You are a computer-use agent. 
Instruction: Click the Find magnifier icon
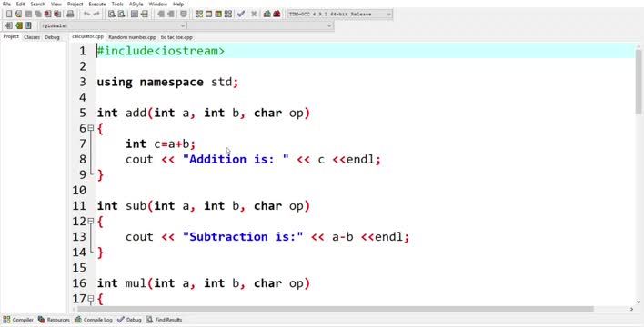point(111,14)
